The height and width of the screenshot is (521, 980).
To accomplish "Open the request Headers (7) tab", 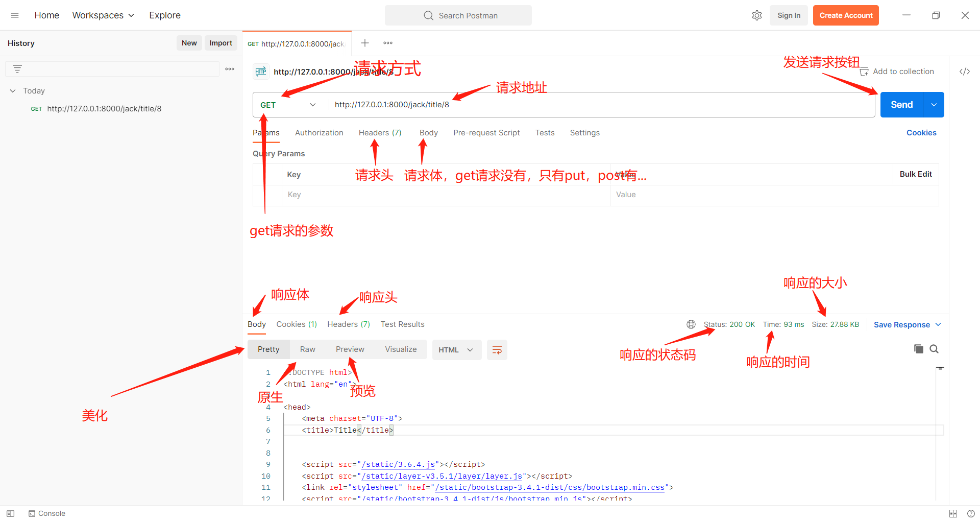I will click(x=380, y=133).
